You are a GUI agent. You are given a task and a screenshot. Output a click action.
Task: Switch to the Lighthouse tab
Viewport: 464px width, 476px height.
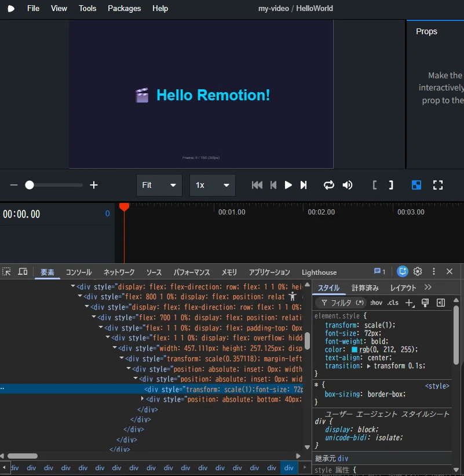(319, 272)
